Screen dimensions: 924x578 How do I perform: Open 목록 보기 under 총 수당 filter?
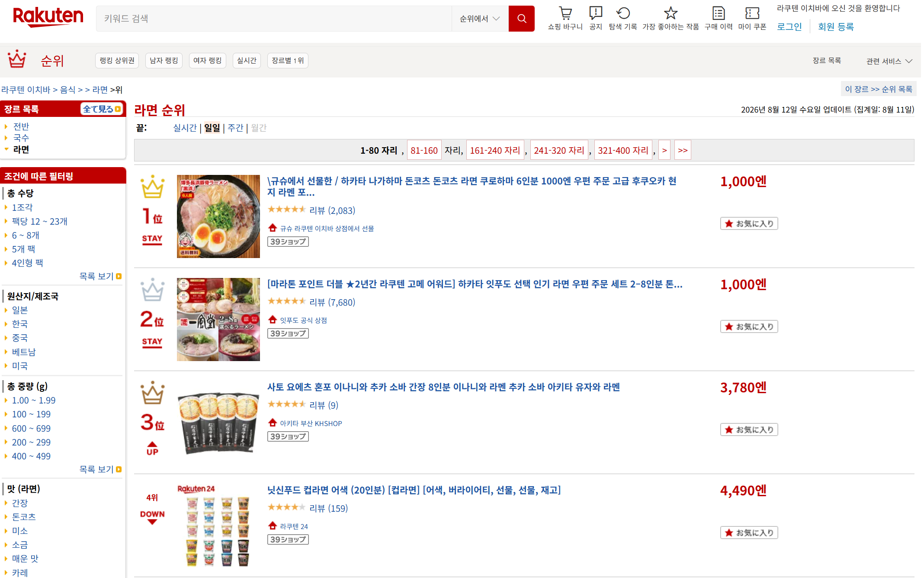100,276
